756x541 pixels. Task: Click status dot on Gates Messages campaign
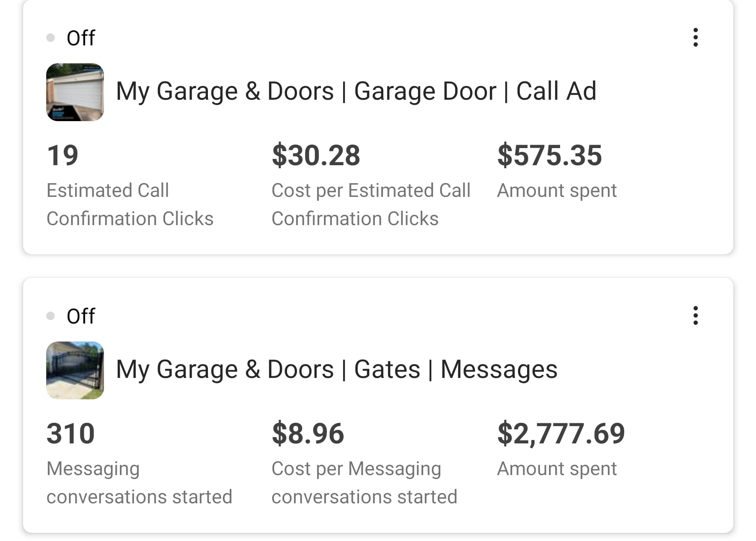50,316
